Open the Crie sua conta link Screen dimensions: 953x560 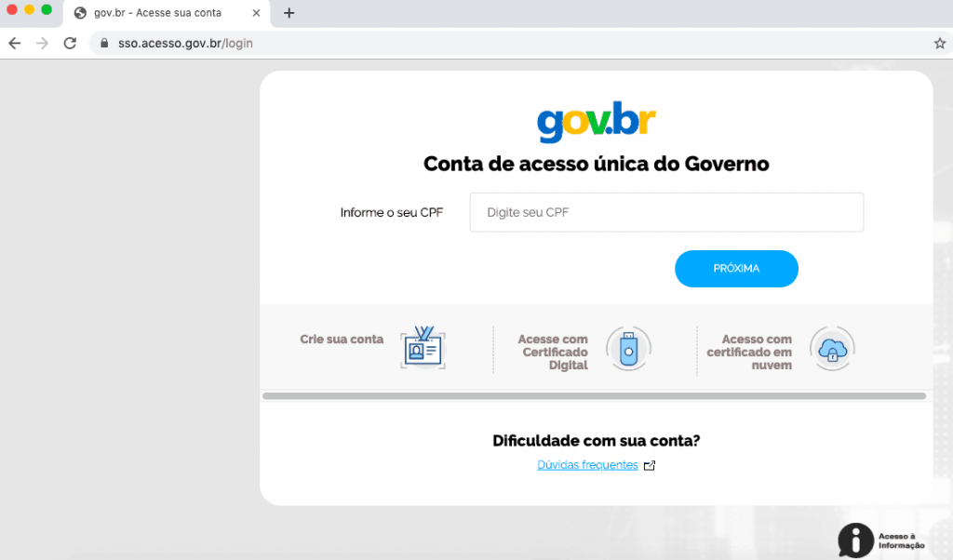pos(342,339)
